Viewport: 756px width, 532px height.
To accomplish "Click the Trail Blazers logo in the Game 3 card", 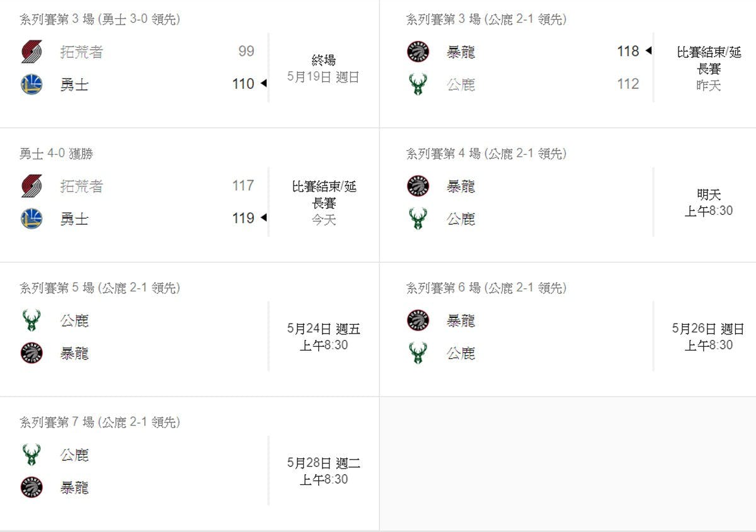I will pyautogui.click(x=31, y=52).
